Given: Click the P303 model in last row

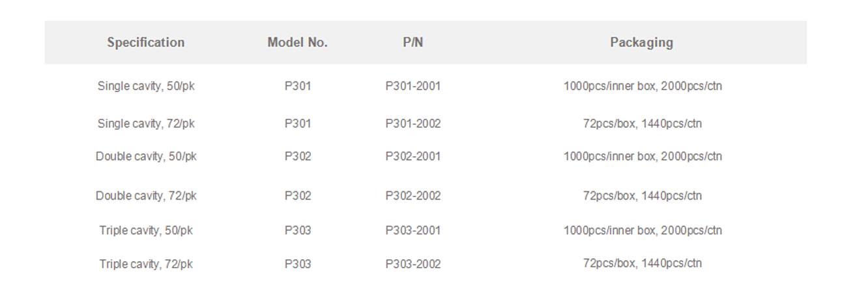Looking at the screenshot, I should point(298,264).
